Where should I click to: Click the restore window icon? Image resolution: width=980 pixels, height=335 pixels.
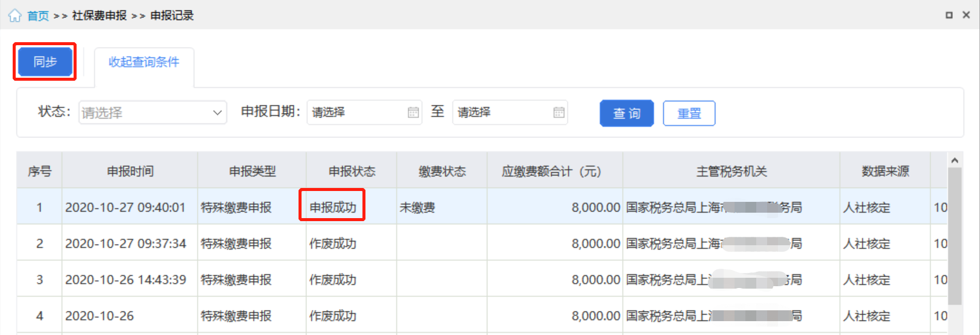[949, 15]
